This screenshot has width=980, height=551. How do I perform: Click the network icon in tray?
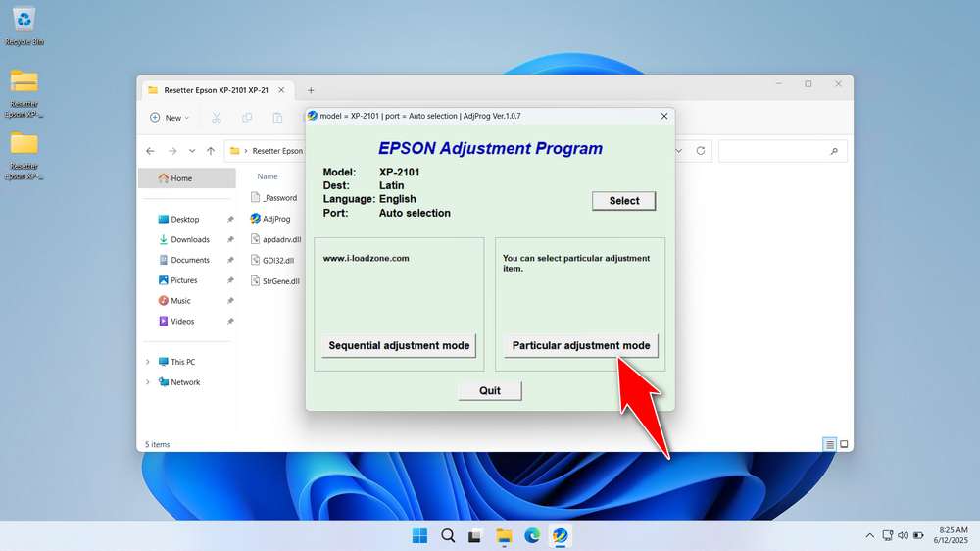tap(888, 536)
